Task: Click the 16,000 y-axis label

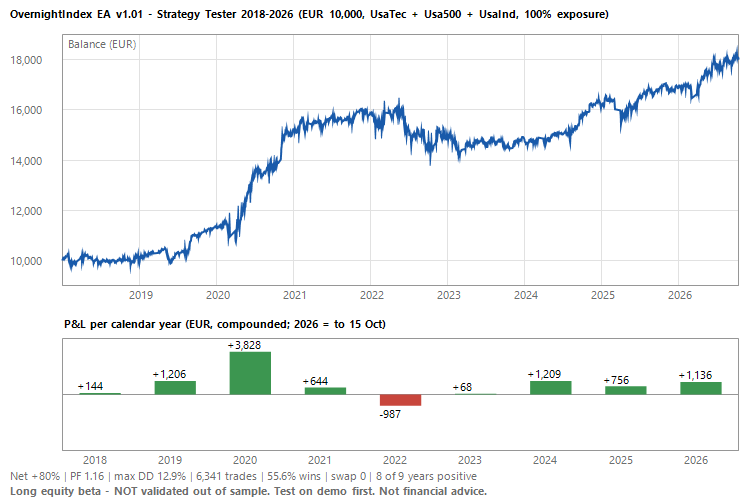Action: click(x=26, y=110)
